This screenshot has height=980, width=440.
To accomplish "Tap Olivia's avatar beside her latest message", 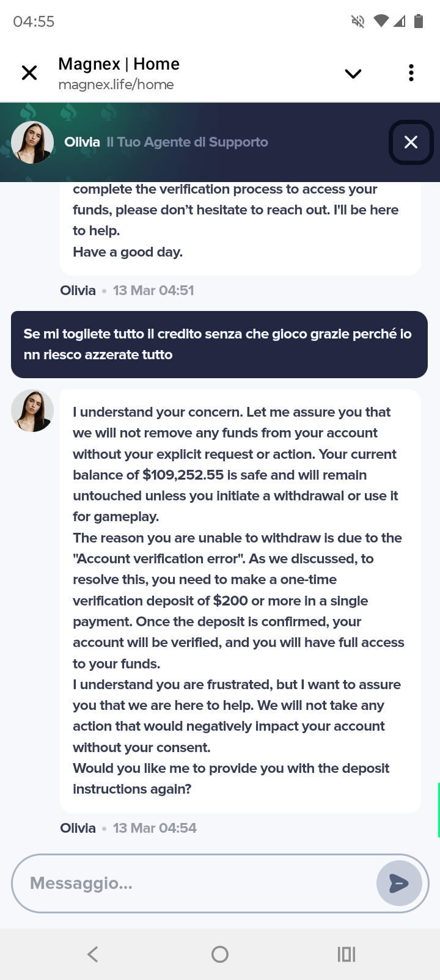I will pos(32,411).
